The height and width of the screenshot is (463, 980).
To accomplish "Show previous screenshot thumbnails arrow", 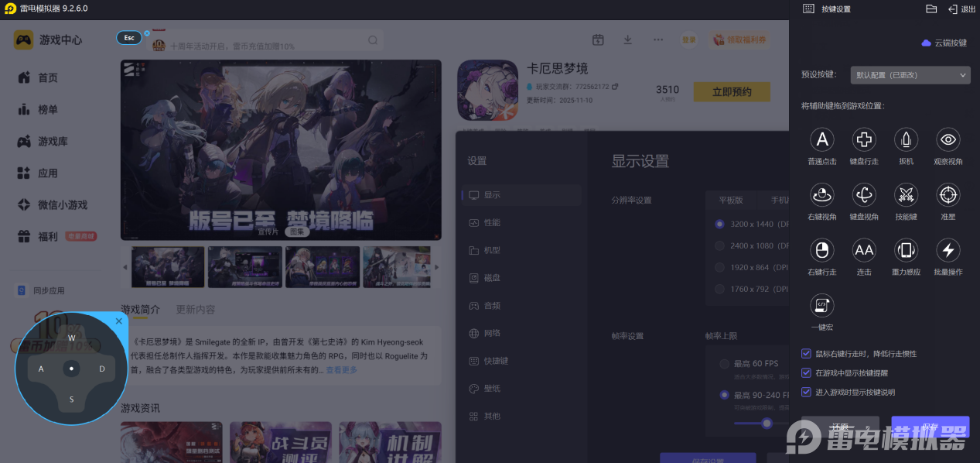I will click(125, 267).
